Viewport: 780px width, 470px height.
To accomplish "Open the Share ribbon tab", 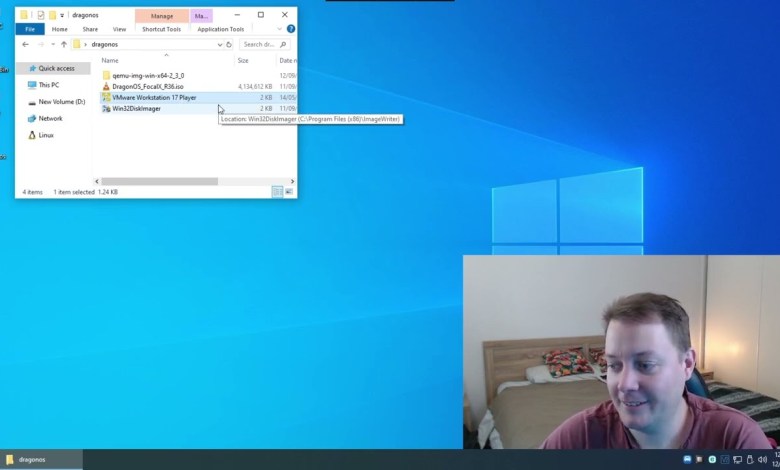I will (x=90, y=29).
